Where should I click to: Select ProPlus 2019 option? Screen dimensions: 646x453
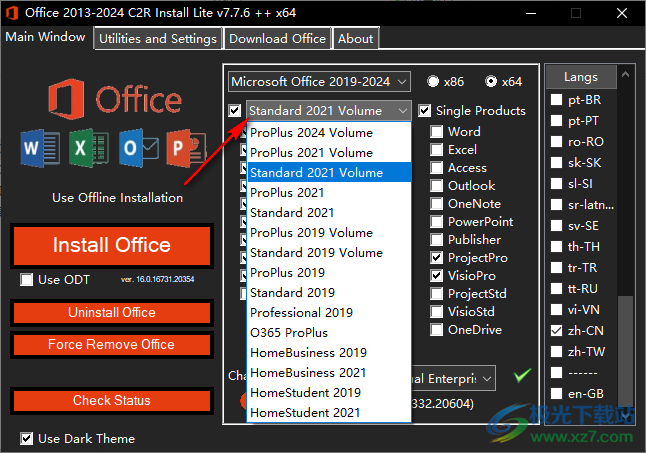pyautogui.click(x=329, y=273)
